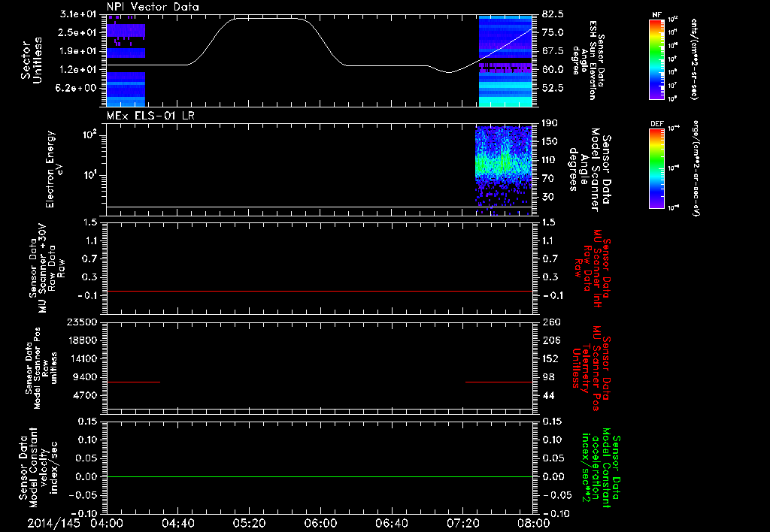Click the "MU Scanner +30V Raw Data" axis label
The height and width of the screenshot is (532, 770).
47,268
